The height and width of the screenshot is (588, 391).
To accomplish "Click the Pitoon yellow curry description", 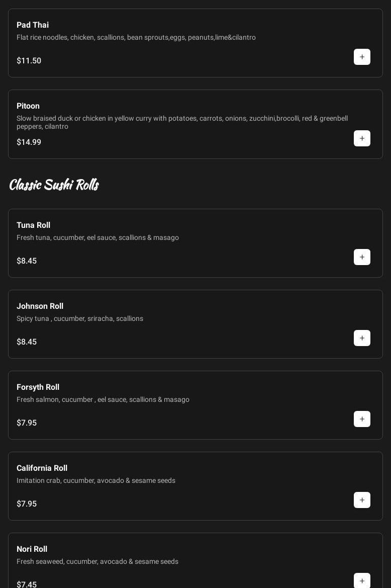I will coord(182,122).
